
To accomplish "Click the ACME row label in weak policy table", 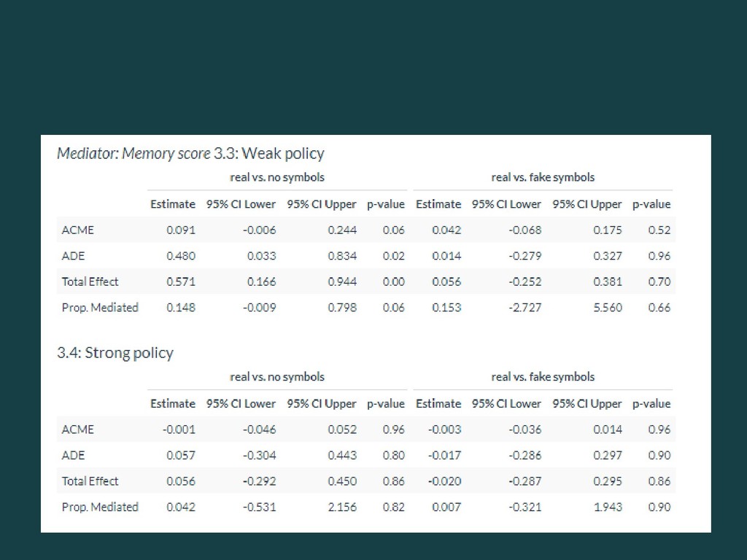I will (x=77, y=230).
